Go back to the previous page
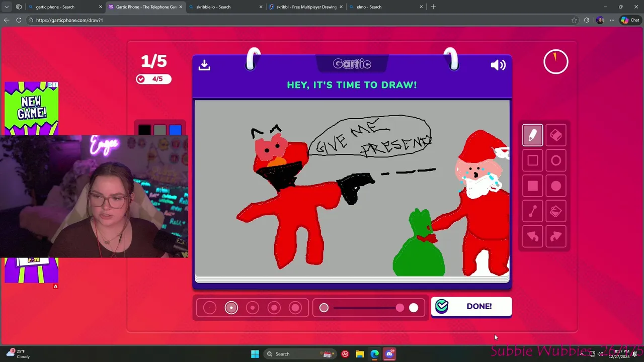The image size is (644, 362). (7, 20)
